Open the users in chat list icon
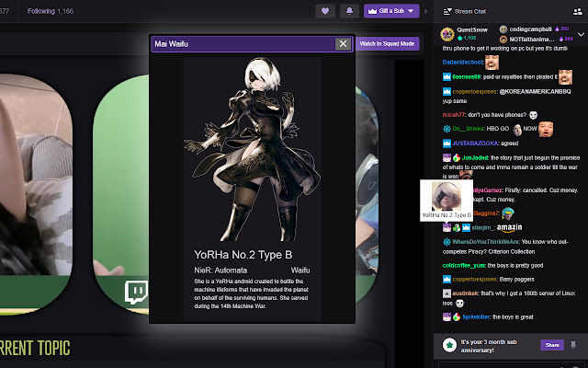588x368 pixels. pyautogui.click(x=578, y=12)
